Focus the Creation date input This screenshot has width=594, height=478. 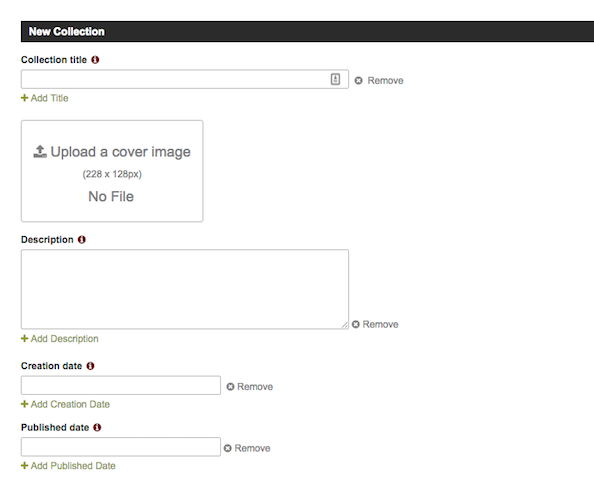click(121, 385)
